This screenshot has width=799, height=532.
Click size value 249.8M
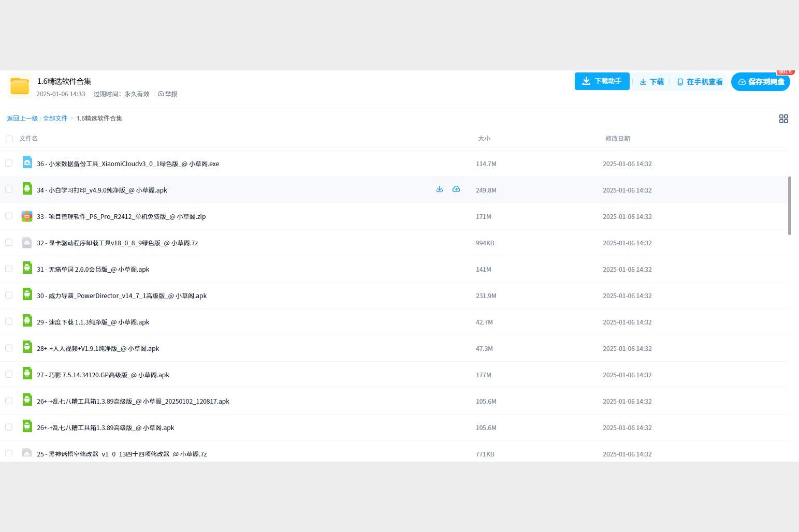pos(486,190)
